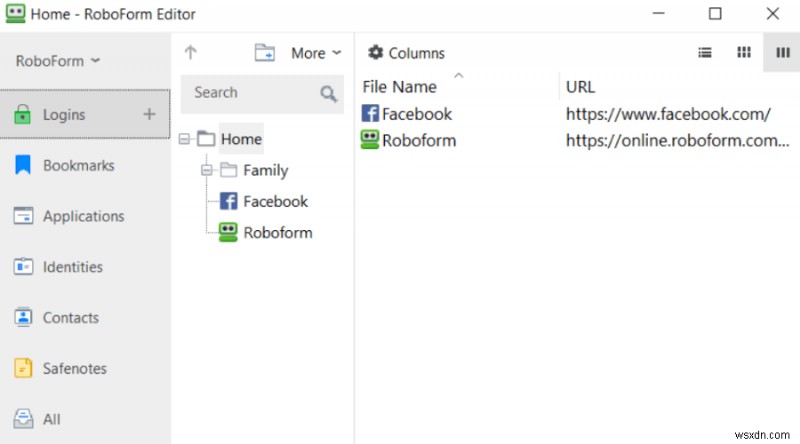Create new folder via folder icon
This screenshot has height=444, width=800.
tap(265, 53)
